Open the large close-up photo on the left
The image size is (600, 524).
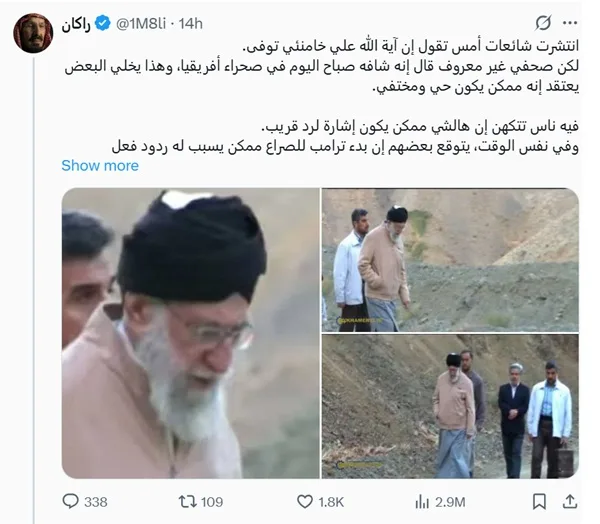(191, 333)
